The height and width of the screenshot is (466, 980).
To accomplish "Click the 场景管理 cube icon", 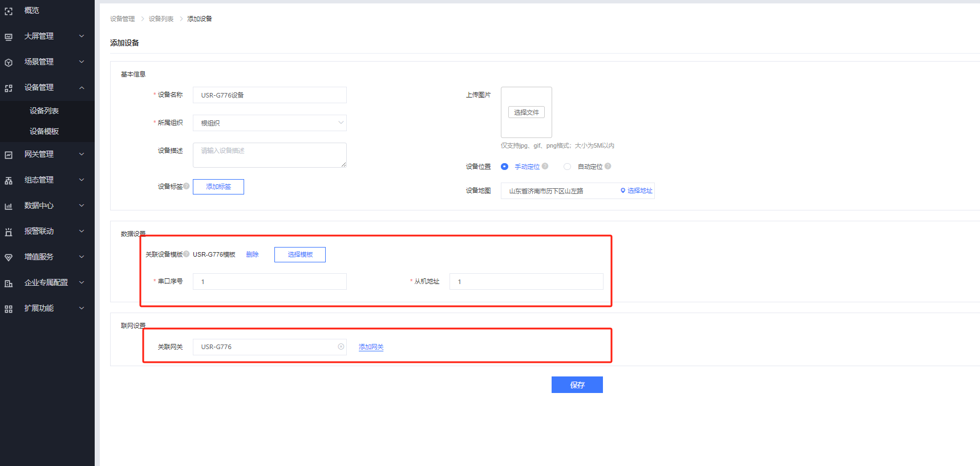I will (x=9, y=62).
